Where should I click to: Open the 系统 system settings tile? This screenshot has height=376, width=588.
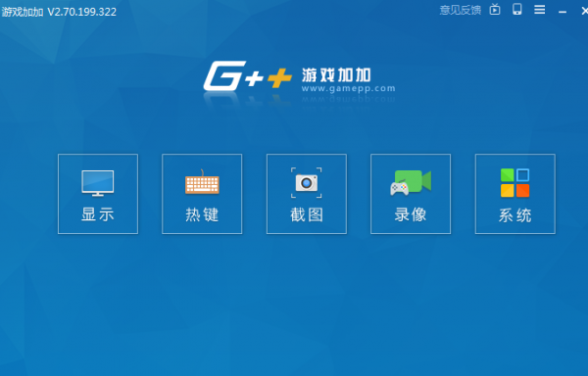coord(515,194)
